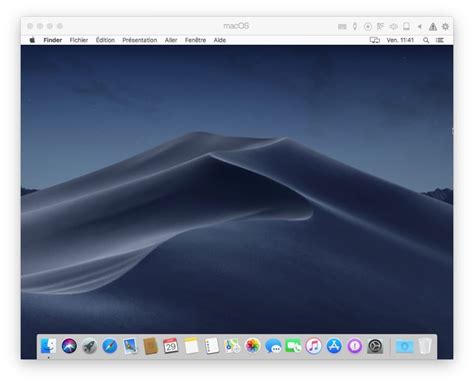The width and height of the screenshot is (474, 384).
Task: Open Spotlight search magnifier in menu bar
Action: (x=426, y=40)
